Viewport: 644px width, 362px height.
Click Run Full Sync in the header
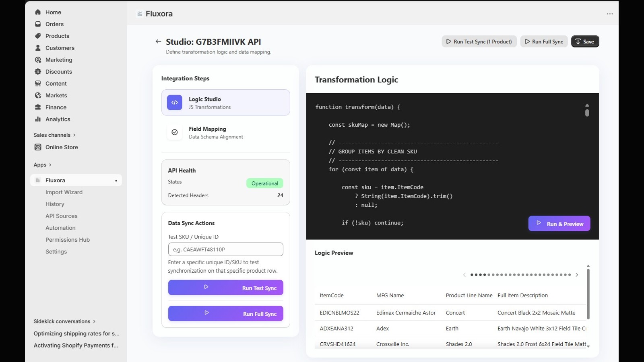pyautogui.click(x=544, y=41)
